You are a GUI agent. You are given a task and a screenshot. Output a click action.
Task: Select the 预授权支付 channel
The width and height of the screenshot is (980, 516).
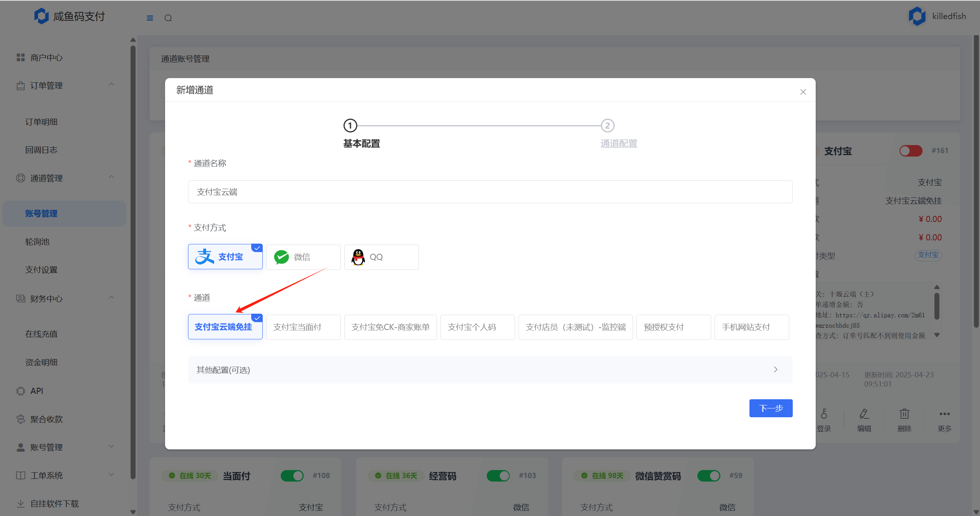click(674, 327)
